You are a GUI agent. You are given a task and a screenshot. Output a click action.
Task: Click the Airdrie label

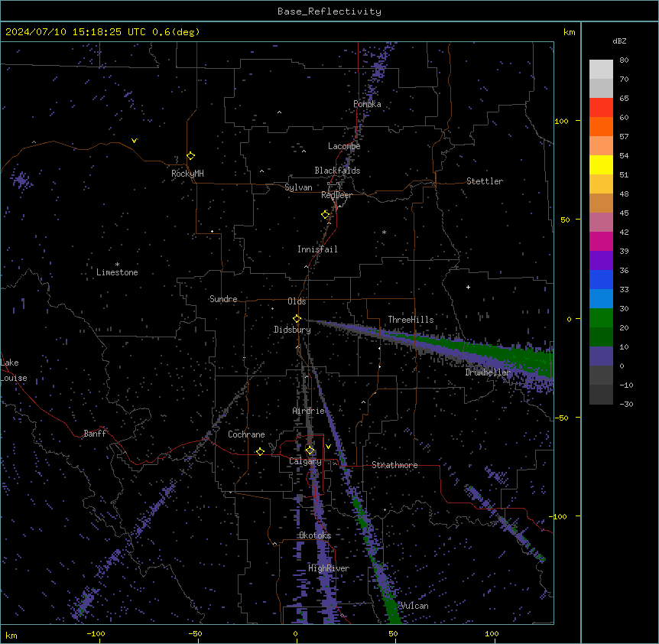pyautogui.click(x=309, y=411)
